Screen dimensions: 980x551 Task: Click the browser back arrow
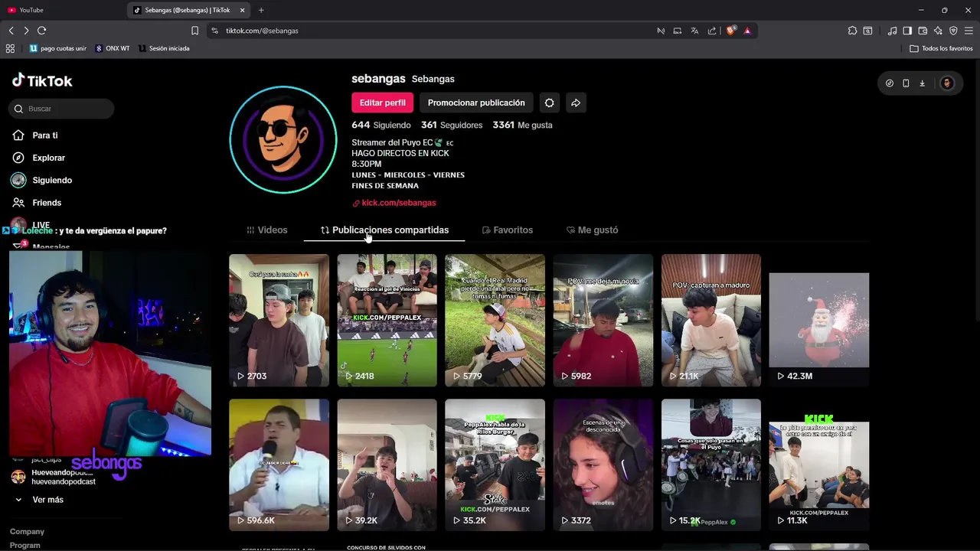[x=11, y=31]
